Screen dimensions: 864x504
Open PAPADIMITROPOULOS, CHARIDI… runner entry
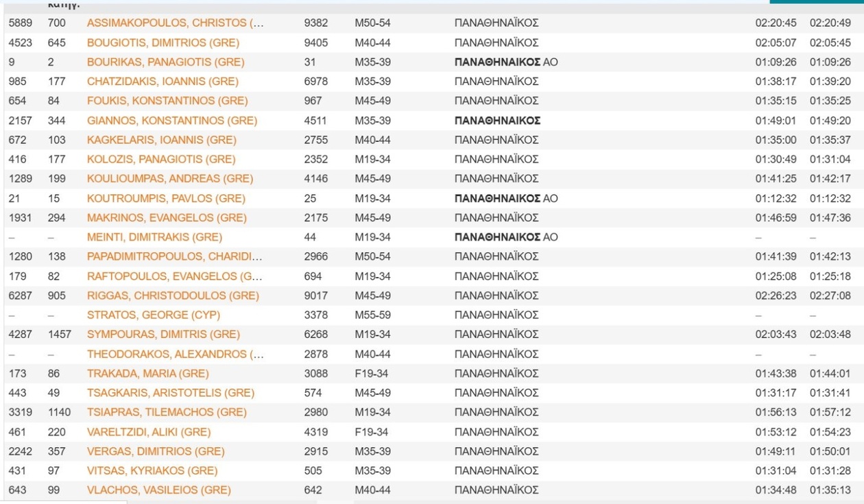click(174, 256)
